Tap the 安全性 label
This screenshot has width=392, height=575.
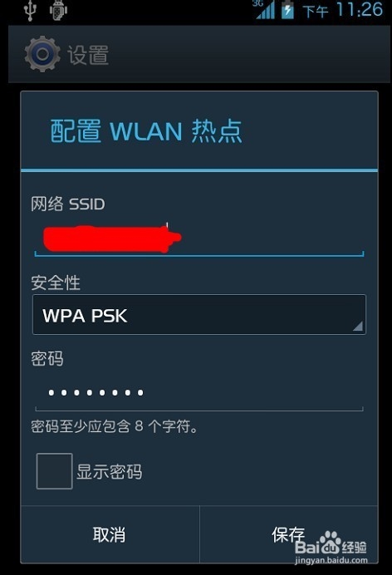coord(56,283)
